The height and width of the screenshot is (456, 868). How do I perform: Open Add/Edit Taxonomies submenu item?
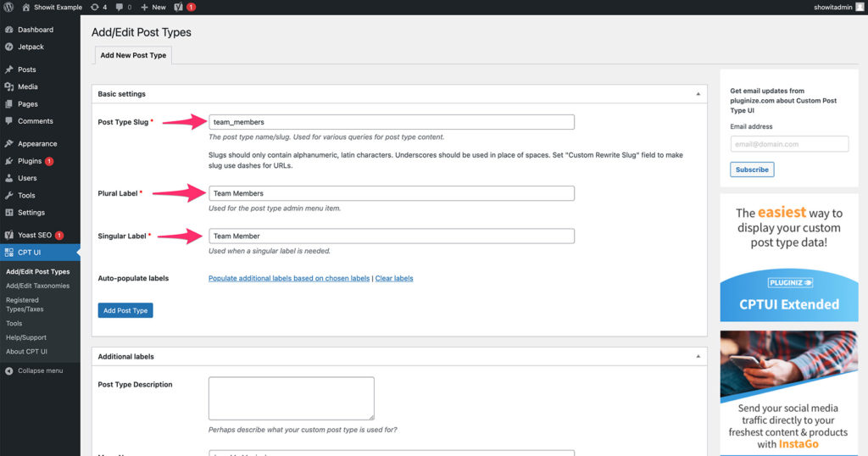pyautogui.click(x=37, y=286)
